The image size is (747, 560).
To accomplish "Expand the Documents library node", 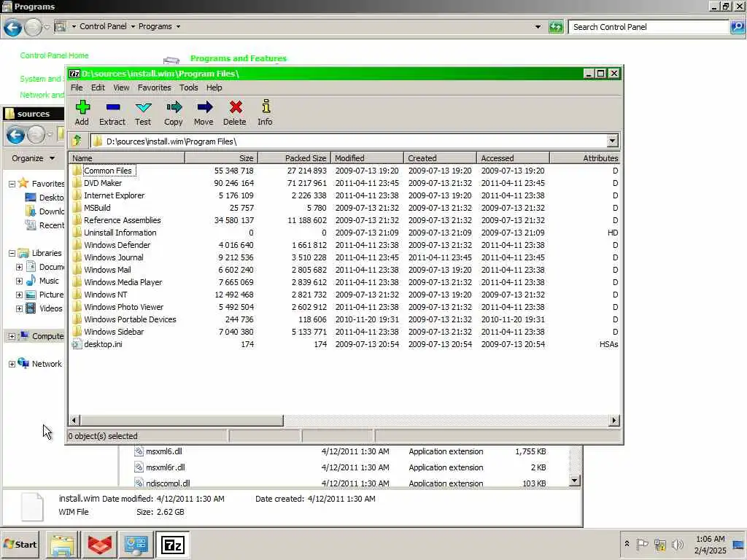I will [19, 267].
